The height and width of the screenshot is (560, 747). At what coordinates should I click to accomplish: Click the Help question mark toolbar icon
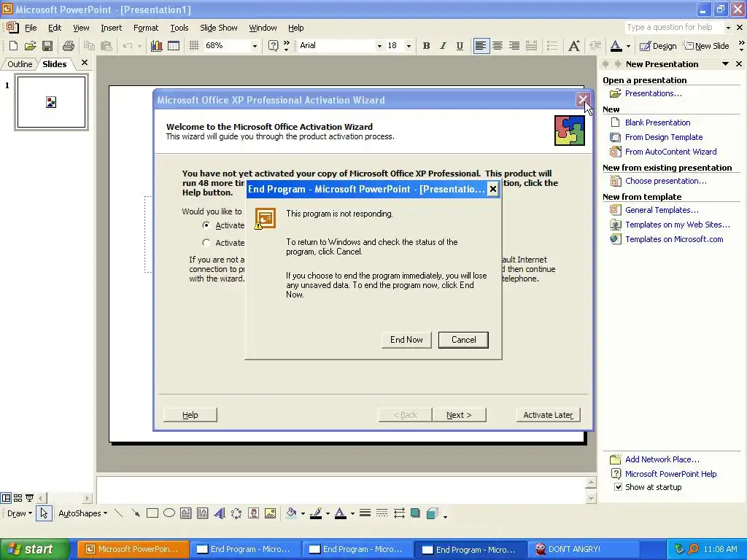click(273, 46)
